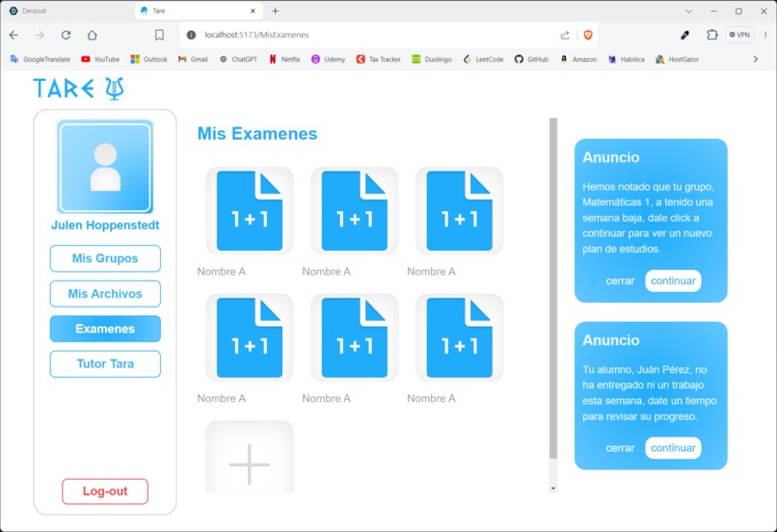
Task: Reload the page with refresh icon
Action: coord(66,35)
